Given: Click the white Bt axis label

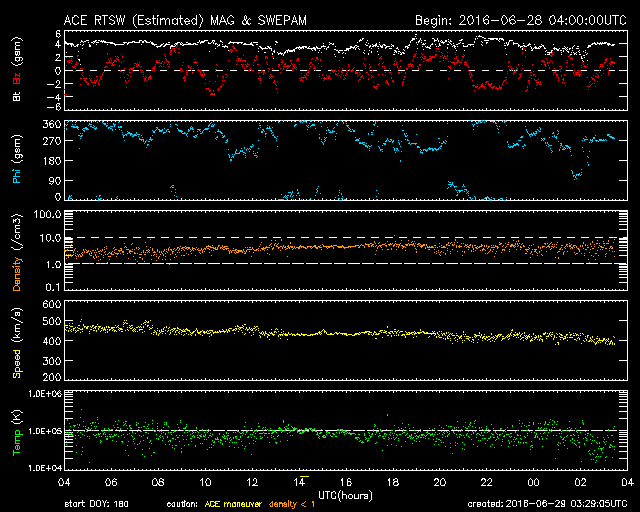Looking at the screenshot, I should click(16, 96).
